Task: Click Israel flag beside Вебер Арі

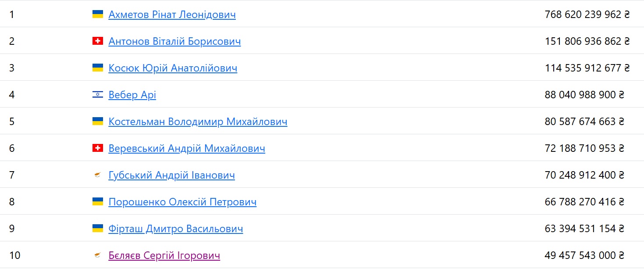Action: click(x=97, y=94)
